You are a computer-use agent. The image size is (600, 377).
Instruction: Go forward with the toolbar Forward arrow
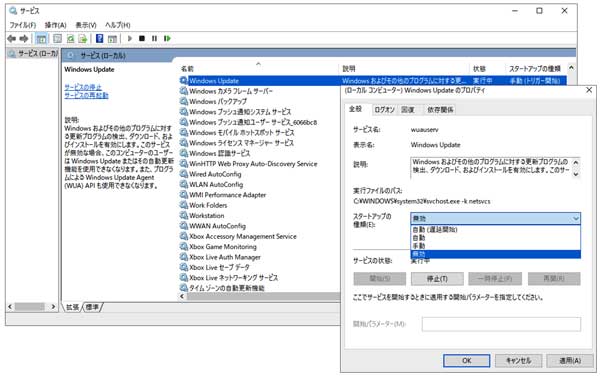[24, 38]
